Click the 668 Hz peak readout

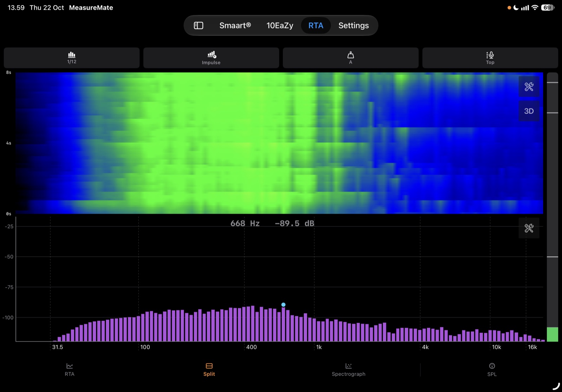(245, 224)
